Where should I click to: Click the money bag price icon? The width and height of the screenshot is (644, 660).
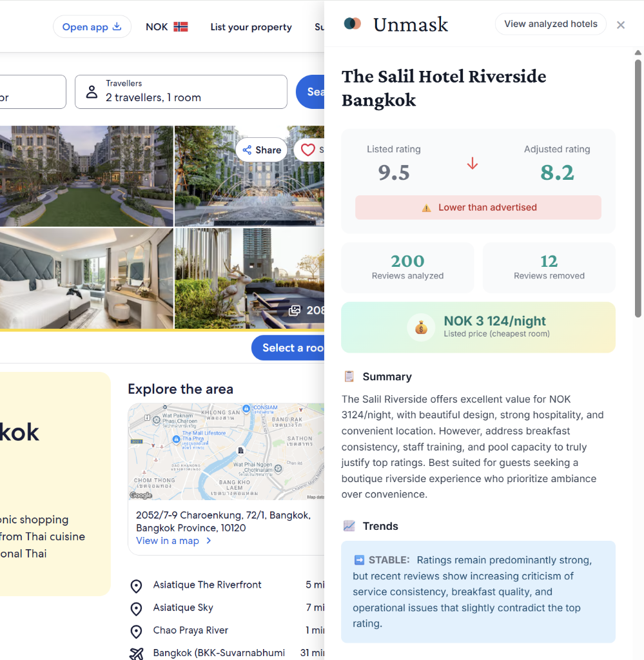pos(421,327)
